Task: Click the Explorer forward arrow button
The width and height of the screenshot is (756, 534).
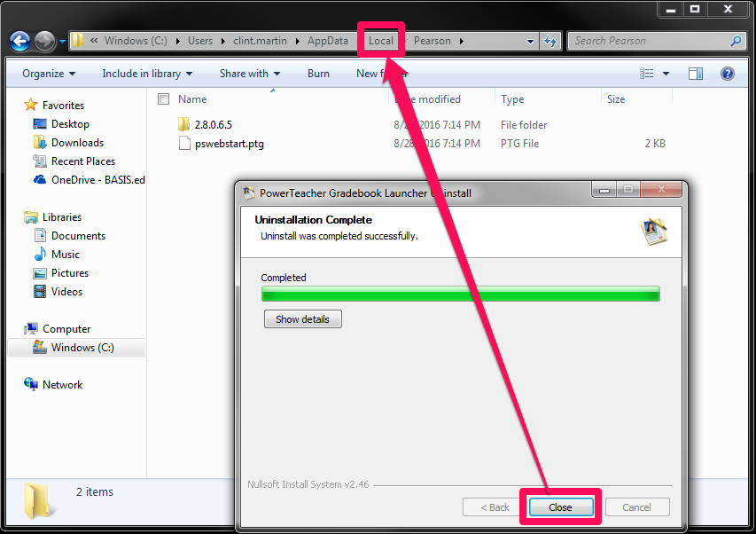Action: 45,42
